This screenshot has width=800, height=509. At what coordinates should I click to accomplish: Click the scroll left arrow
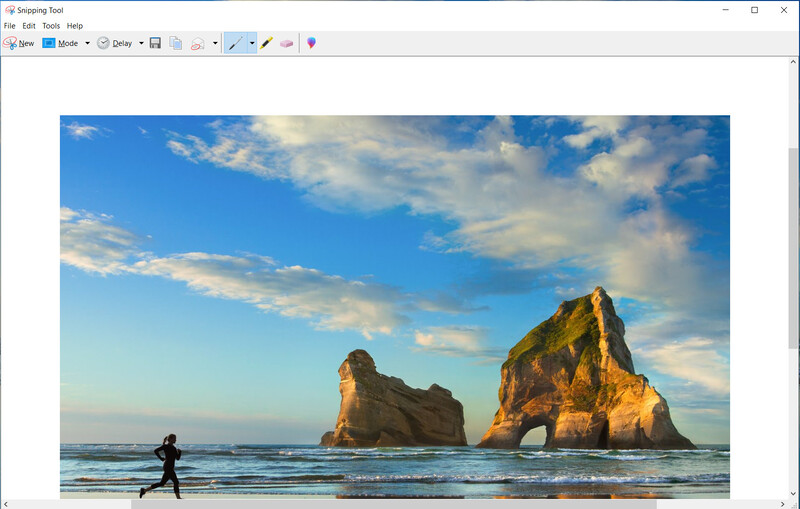5,504
